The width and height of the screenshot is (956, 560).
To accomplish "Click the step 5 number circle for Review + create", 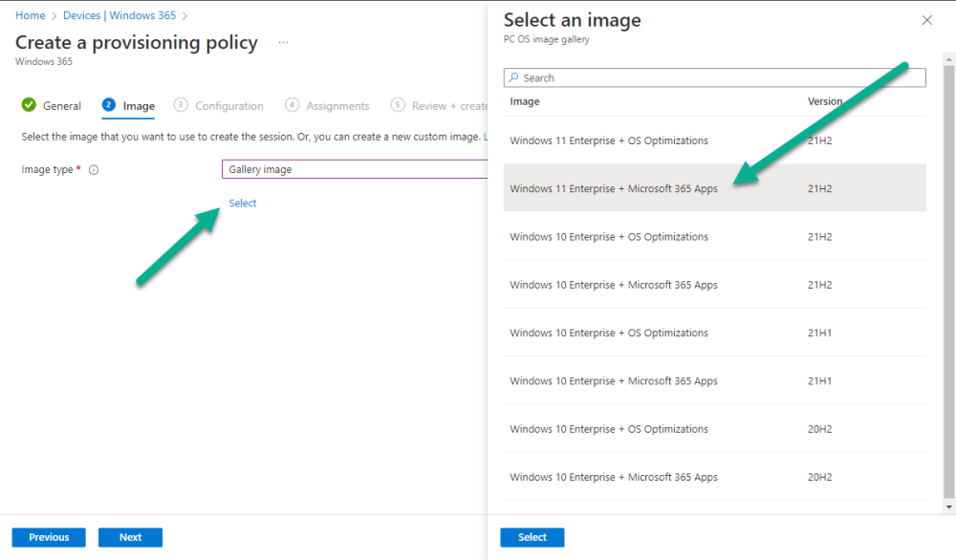I will pos(398,105).
